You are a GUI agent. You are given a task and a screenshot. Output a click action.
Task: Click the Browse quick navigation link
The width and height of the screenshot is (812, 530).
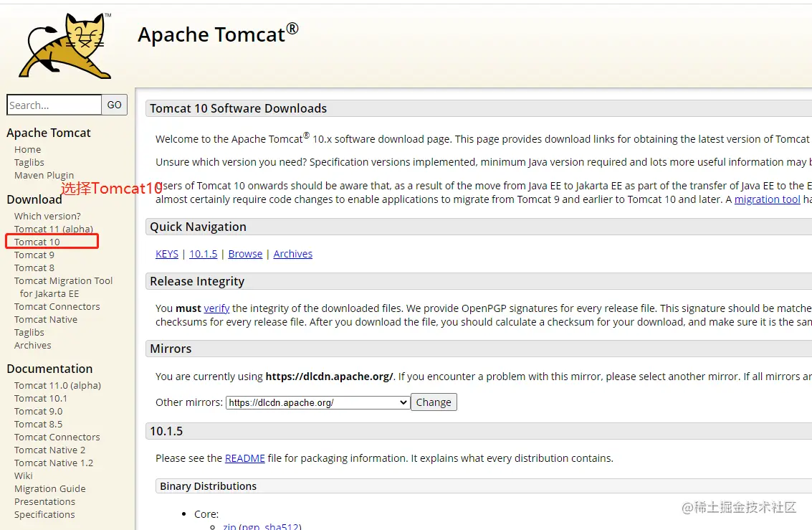[x=246, y=254]
